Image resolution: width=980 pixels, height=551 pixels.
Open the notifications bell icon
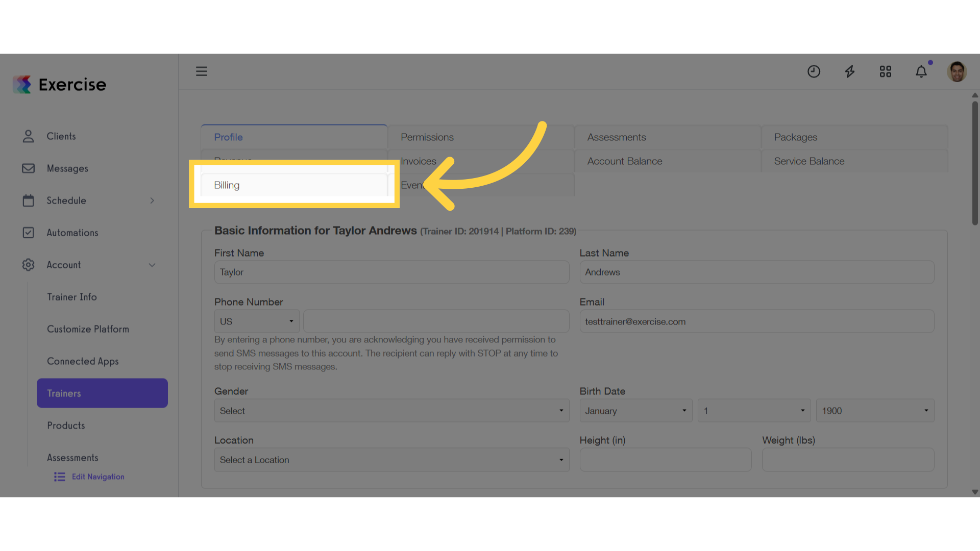click(x=921, y=71)
